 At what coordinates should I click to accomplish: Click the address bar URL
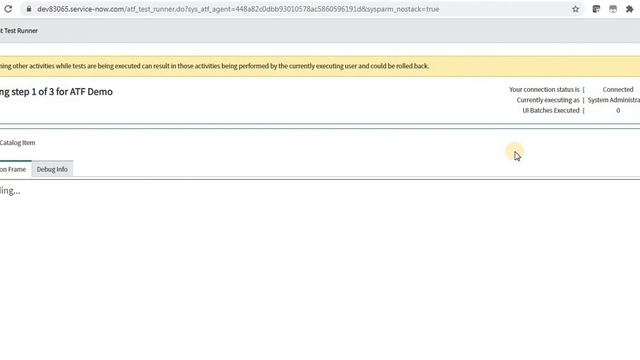coord(238,9)
